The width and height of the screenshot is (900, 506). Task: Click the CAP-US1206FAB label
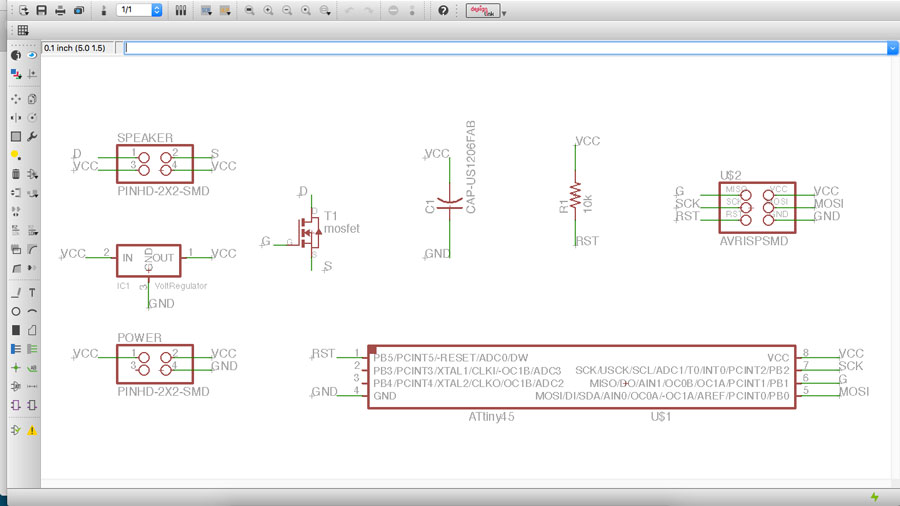tap(471, 168)
